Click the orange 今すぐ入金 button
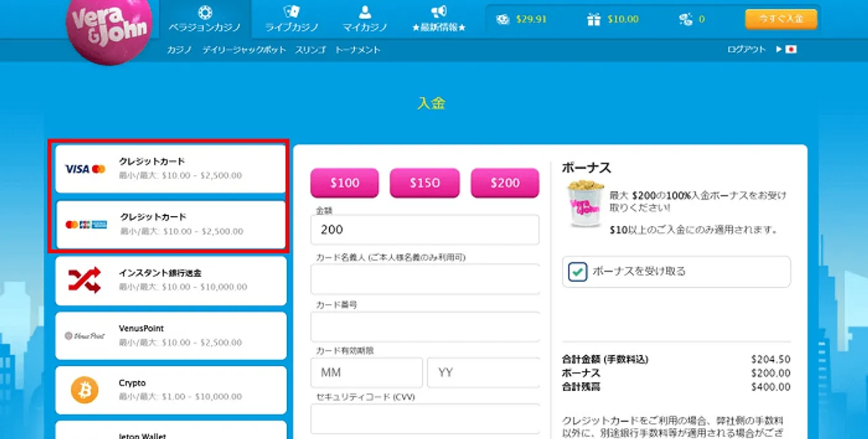Screen dimensions: 868x439 tap(781, 19)
